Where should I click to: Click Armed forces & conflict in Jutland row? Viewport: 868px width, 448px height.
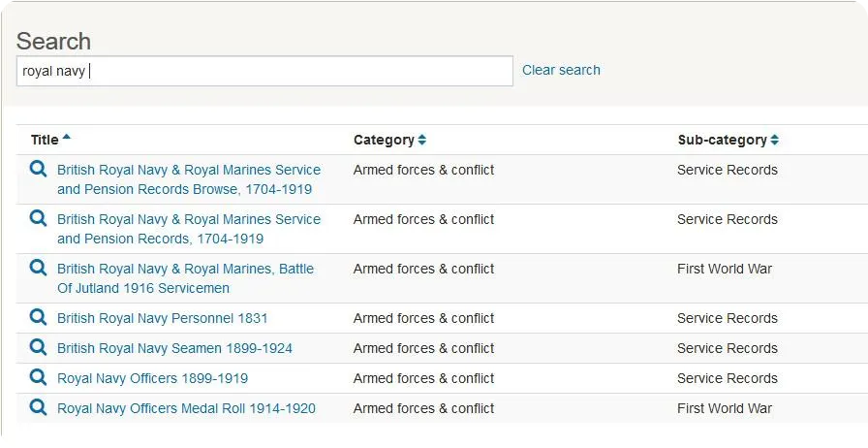423,269
